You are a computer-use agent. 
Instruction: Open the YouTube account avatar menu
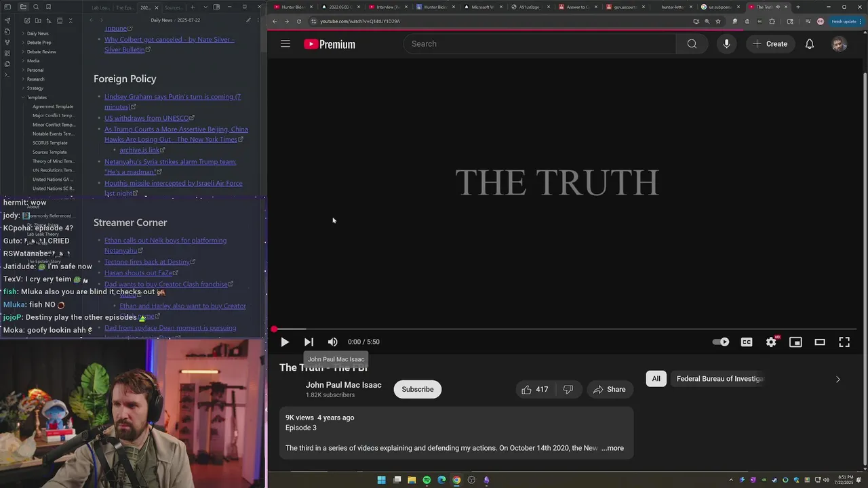(840, 44)
